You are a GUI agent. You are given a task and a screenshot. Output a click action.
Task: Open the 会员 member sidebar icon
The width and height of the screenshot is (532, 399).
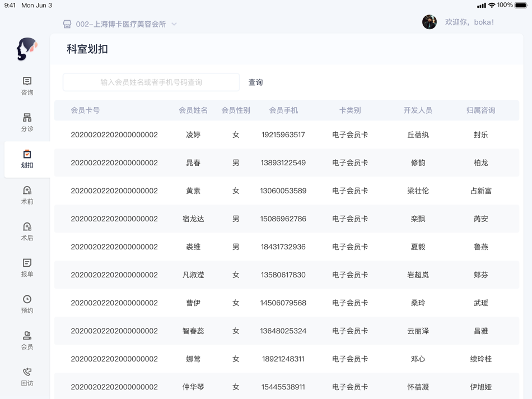(x=27, y=336)
